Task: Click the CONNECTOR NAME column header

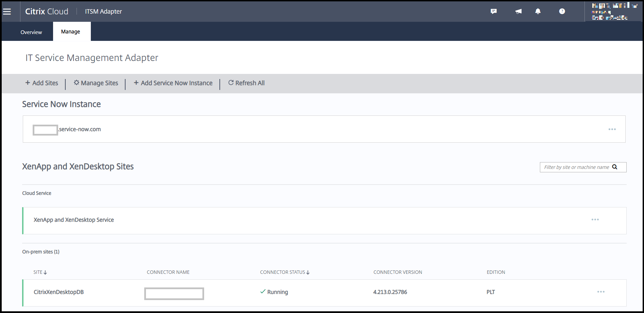Action: (168, 272)
